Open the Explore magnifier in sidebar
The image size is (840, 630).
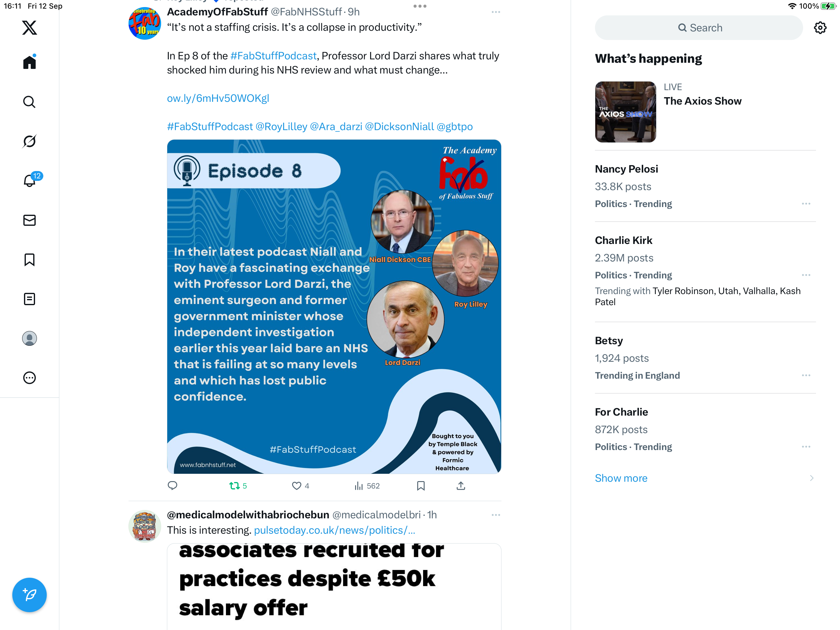pos(29,102)
